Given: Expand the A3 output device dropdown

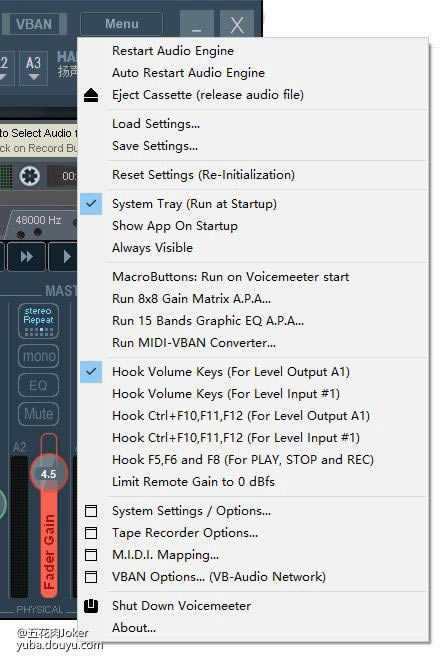Looking at the screenshot, I should click(x=33, y=68).
